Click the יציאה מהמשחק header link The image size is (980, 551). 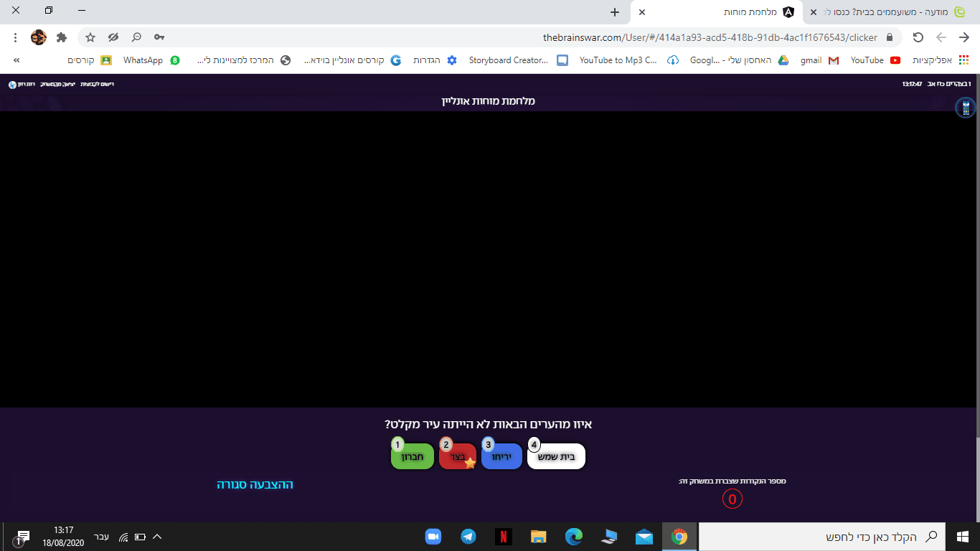(58, 85)
